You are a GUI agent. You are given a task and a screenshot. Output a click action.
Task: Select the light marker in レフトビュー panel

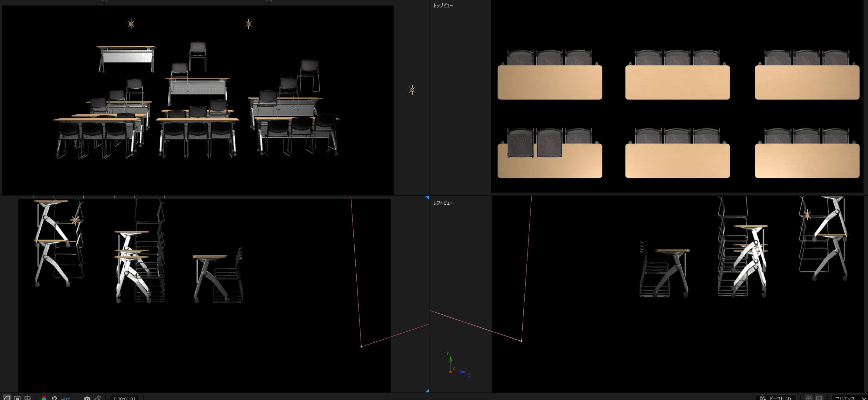tap(807, 215)
